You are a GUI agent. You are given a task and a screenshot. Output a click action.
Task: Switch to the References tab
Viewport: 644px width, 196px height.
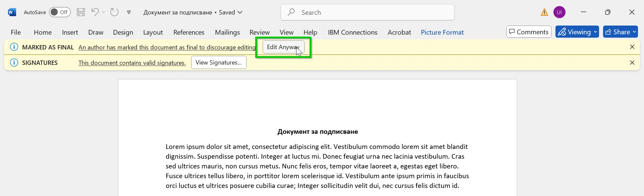(x=189, y=32)
